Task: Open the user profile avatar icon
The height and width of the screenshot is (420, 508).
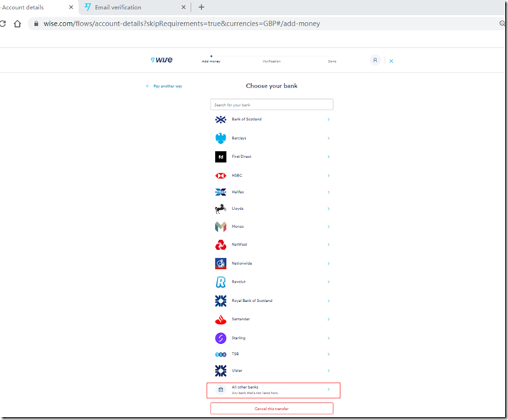Action: (375, 61)
